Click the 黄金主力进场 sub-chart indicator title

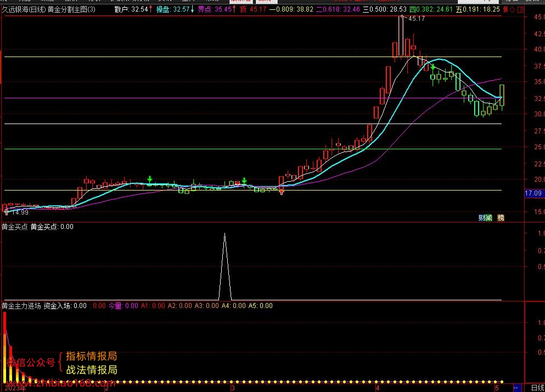pos(21,306)
